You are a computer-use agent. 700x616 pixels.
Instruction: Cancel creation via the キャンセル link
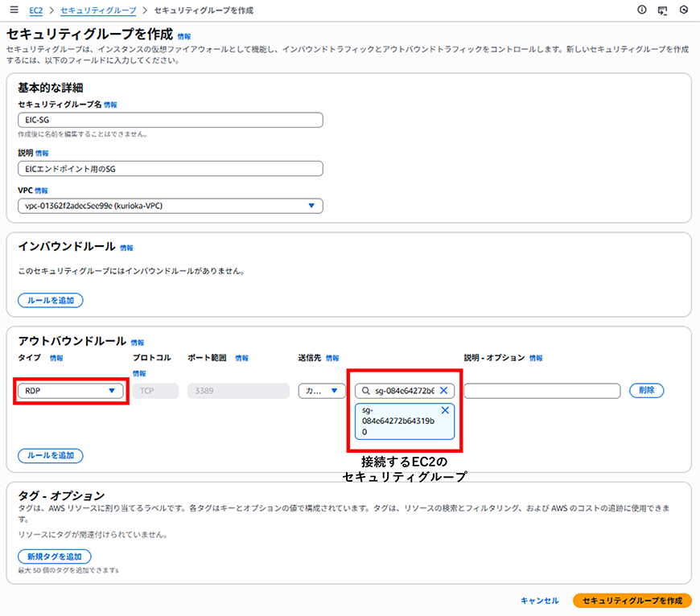pyautogui.click(x=539, y=600)
